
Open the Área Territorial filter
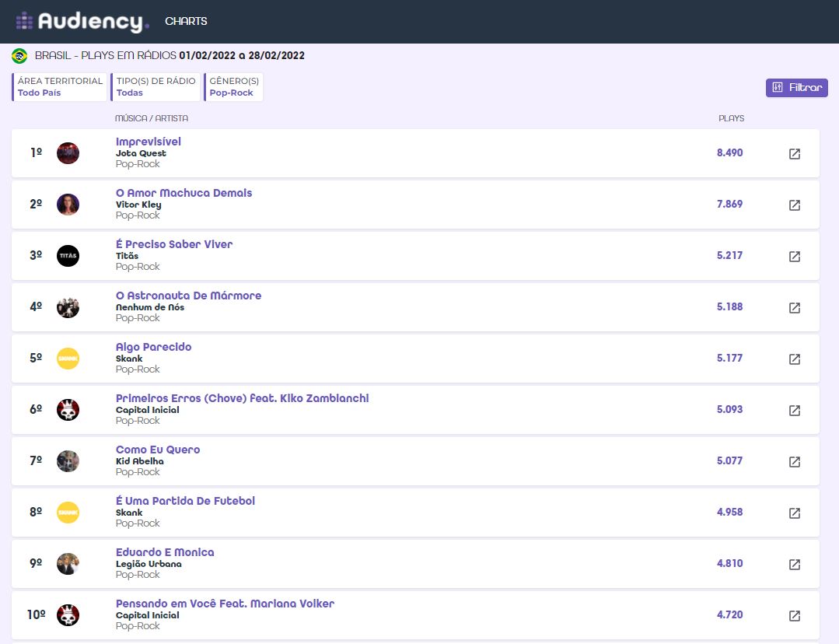pos(60,87)
